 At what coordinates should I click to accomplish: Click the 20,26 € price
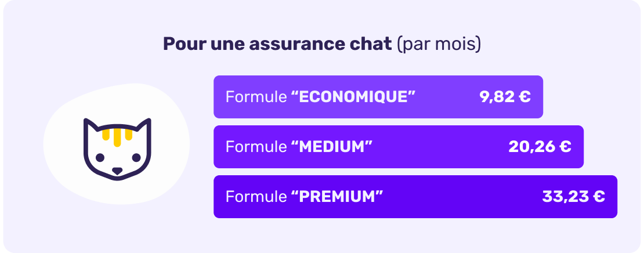[540, 147]
